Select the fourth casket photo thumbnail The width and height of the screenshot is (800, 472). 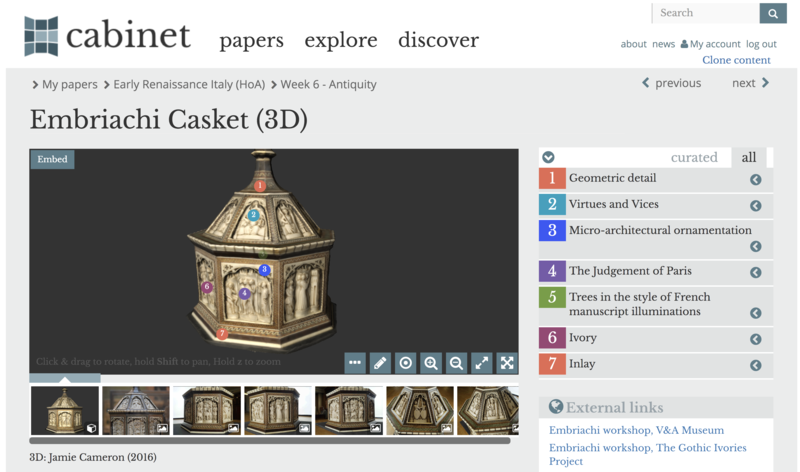[278, 410]
